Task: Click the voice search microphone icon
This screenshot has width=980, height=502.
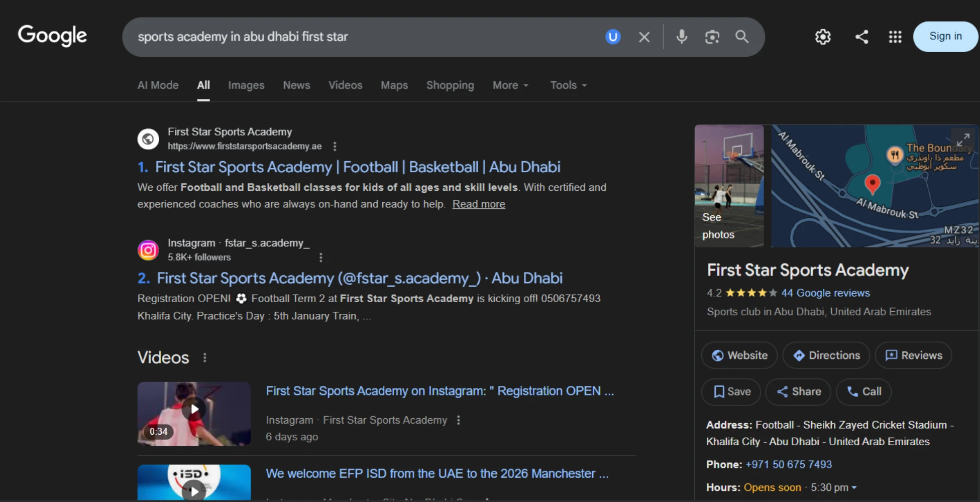Action: click(682, 37)
